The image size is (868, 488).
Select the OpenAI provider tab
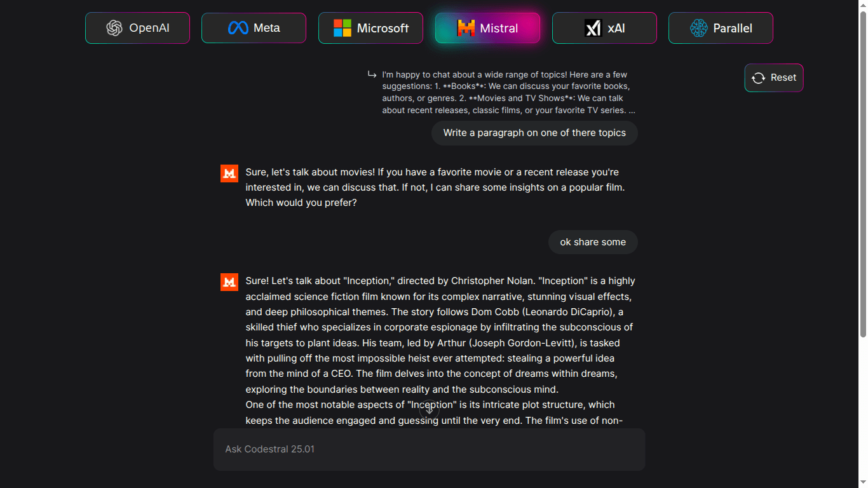tap(137, 28)
